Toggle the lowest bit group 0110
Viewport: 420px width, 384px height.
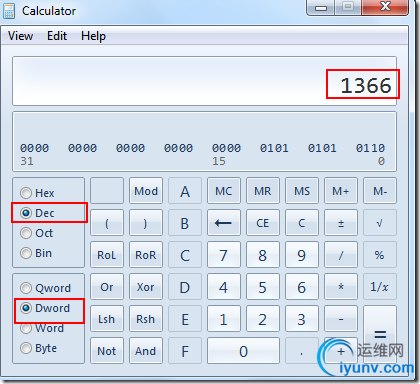click(x=370, y=148)
